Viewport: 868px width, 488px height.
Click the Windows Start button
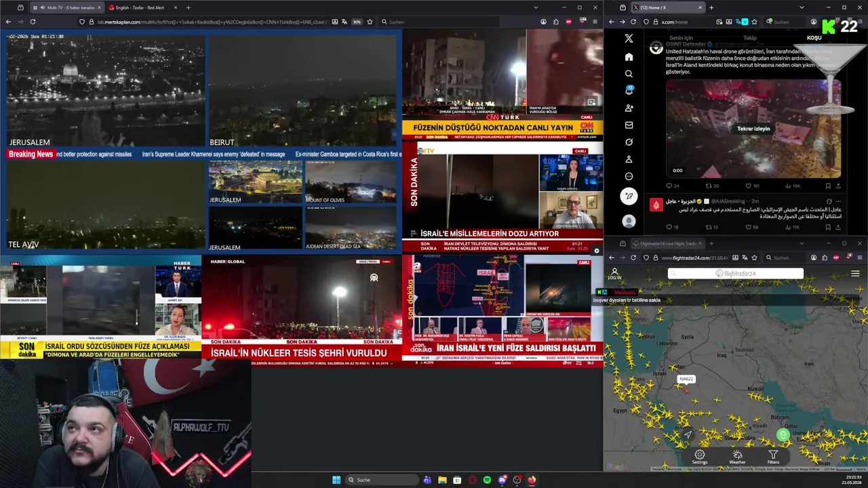[336, 480]
